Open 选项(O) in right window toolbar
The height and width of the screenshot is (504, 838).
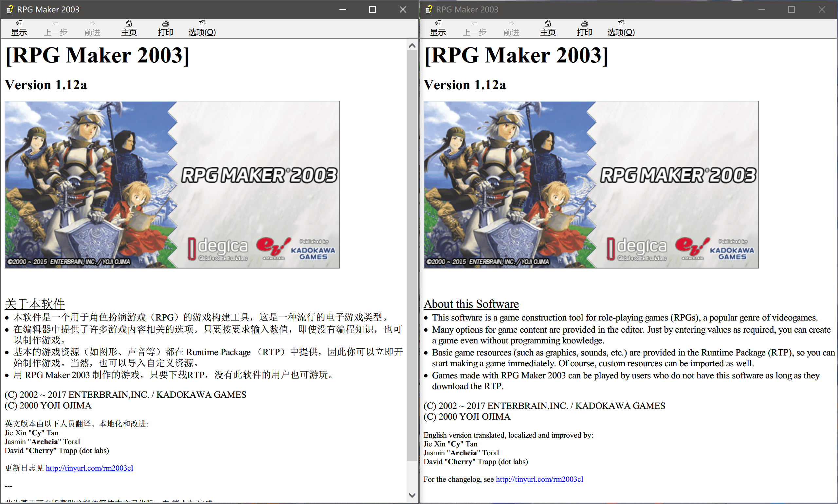point(621,28)
